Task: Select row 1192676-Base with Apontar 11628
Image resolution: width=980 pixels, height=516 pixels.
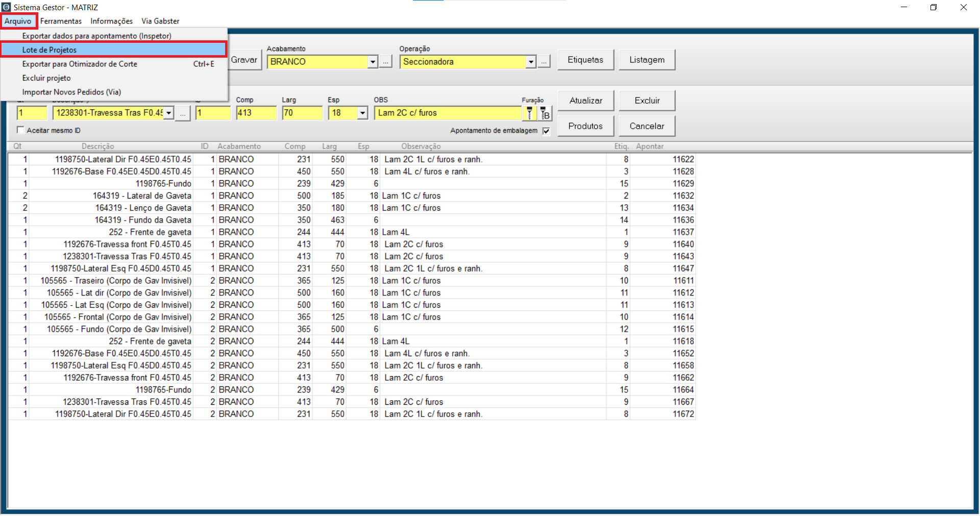Action: point(352,171)
